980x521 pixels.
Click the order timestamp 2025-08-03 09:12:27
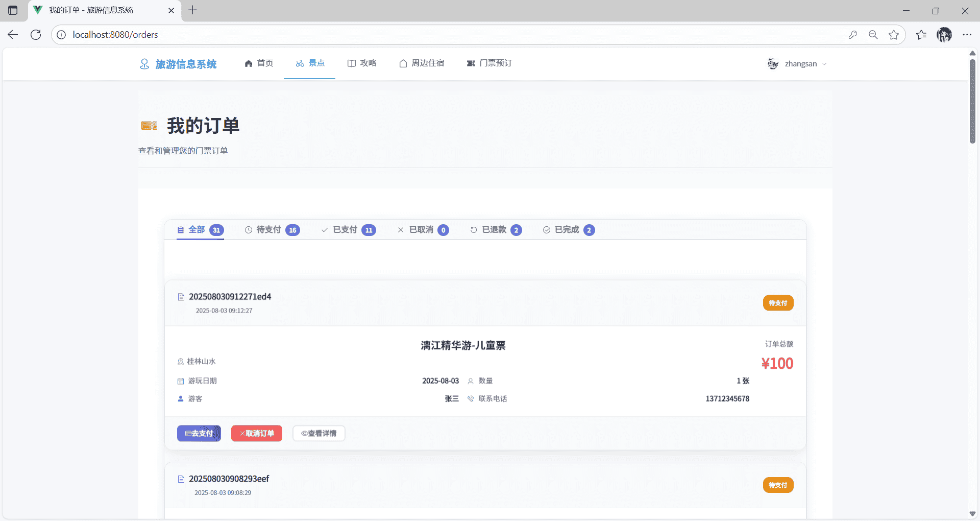click(224, 311)
